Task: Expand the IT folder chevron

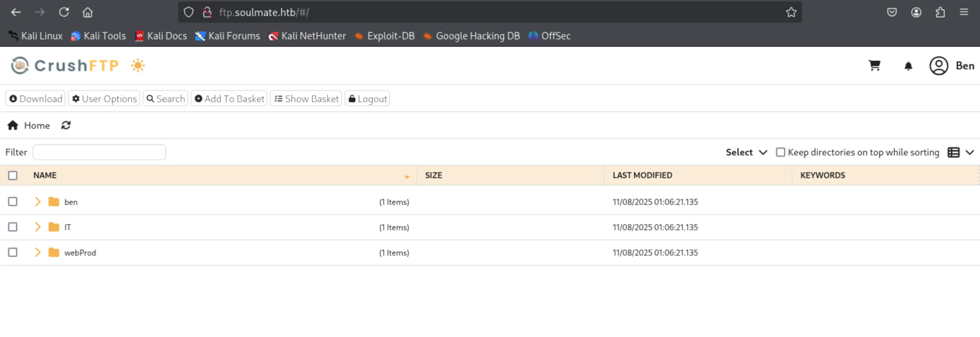Action: [x=37, y=227]
